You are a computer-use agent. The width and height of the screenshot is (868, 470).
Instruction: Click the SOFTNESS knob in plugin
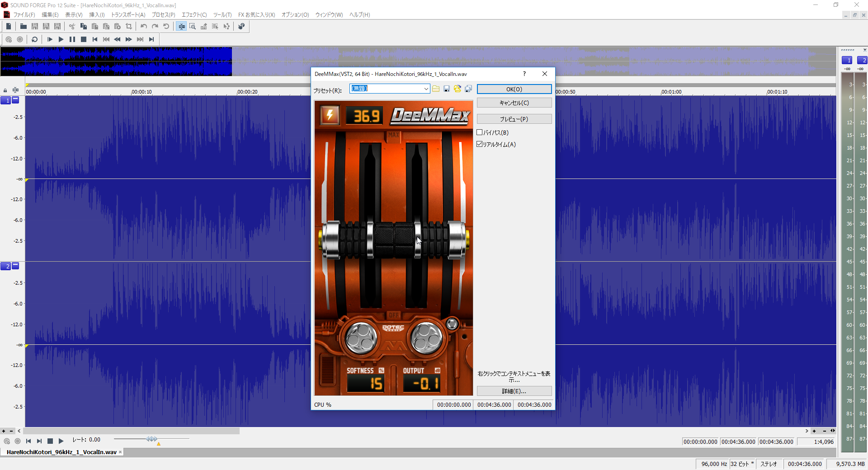point(361,338)
